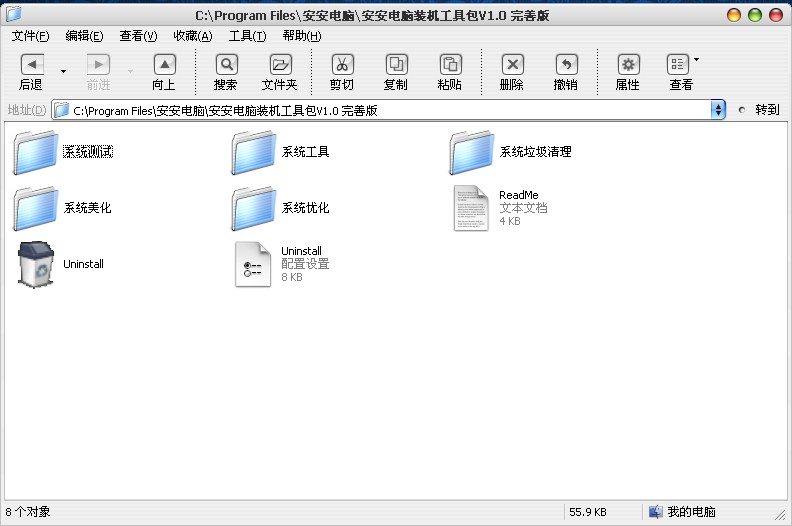Click the 55.9 KB status bar size
This screenshot has width=792, height=526.
click(588, 512)
